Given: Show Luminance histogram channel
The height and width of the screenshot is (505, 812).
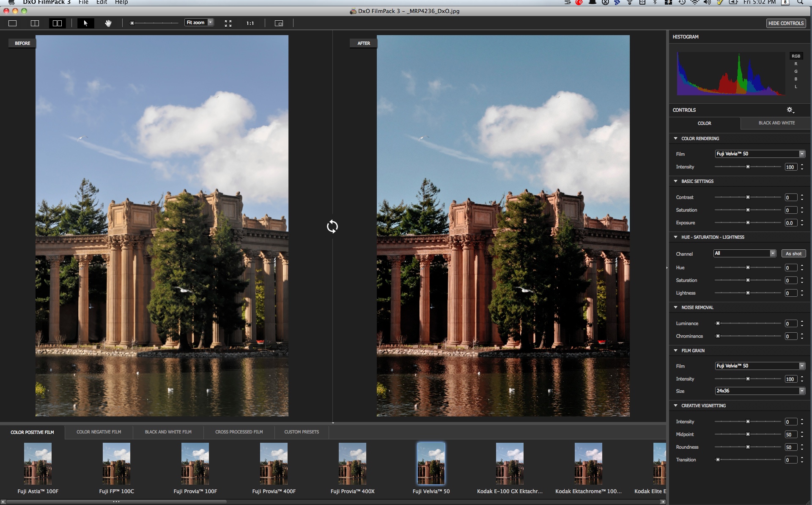Looking at the screenshot, I should pyautogui.click(x=796, y=87).
